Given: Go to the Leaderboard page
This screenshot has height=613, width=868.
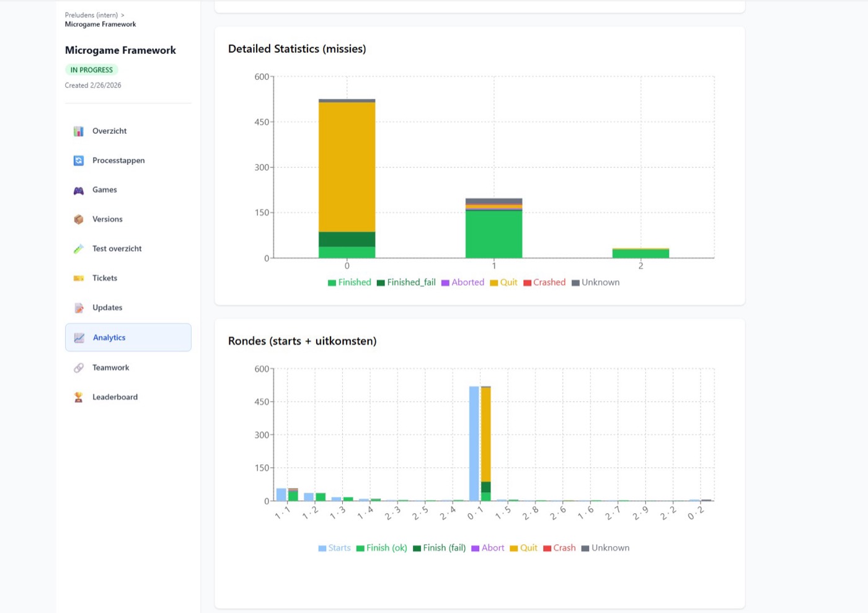Looking at the screenshot, I should (128, 397).
